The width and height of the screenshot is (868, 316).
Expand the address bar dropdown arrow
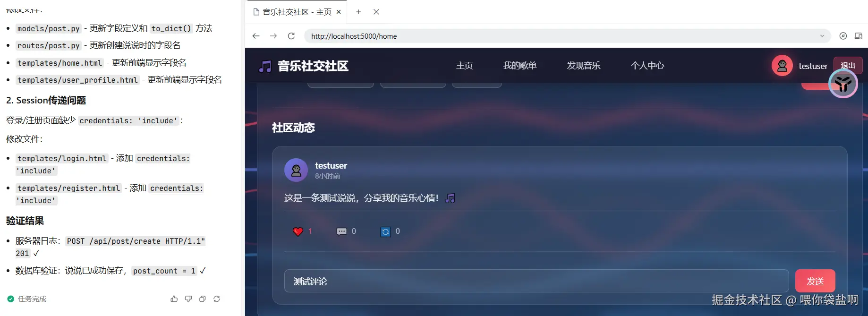pos(822,36)
